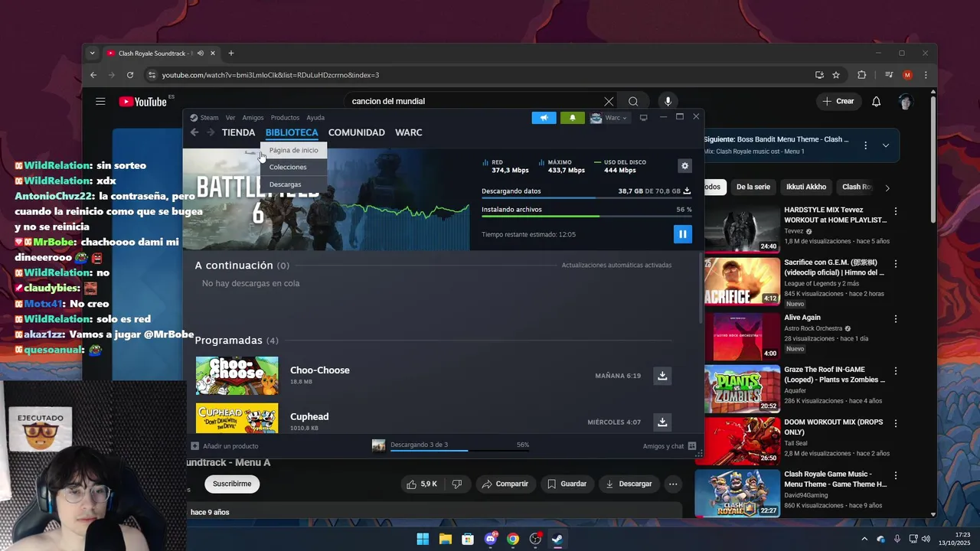
Task: Open options for HARDSTYLE MIX video
Action: 896,211
